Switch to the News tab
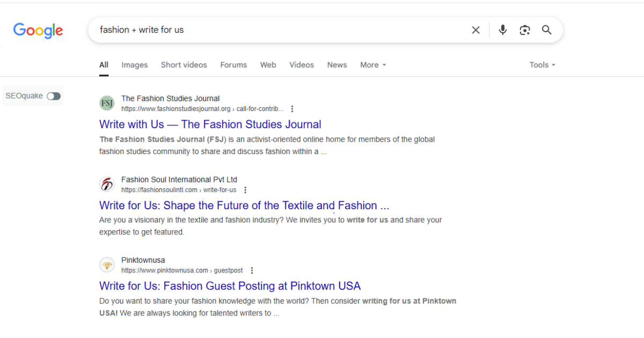This screenshot has height=338, width=644. pyautogui.click(x=337, y=65)
